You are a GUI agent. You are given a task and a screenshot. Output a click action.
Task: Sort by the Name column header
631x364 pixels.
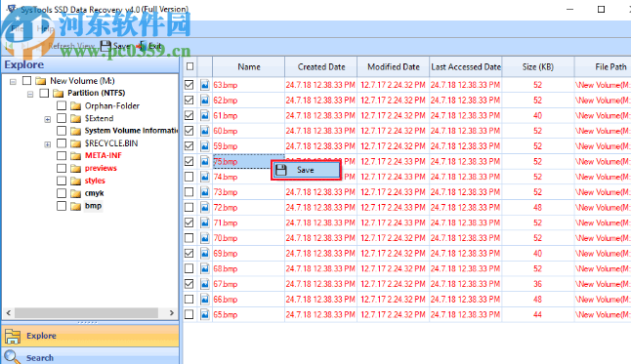249,66
